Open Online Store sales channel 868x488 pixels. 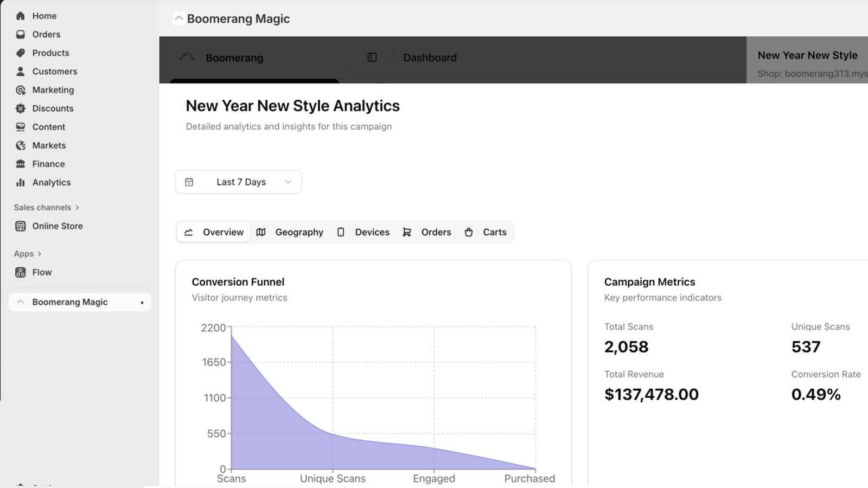pos(57,226)
